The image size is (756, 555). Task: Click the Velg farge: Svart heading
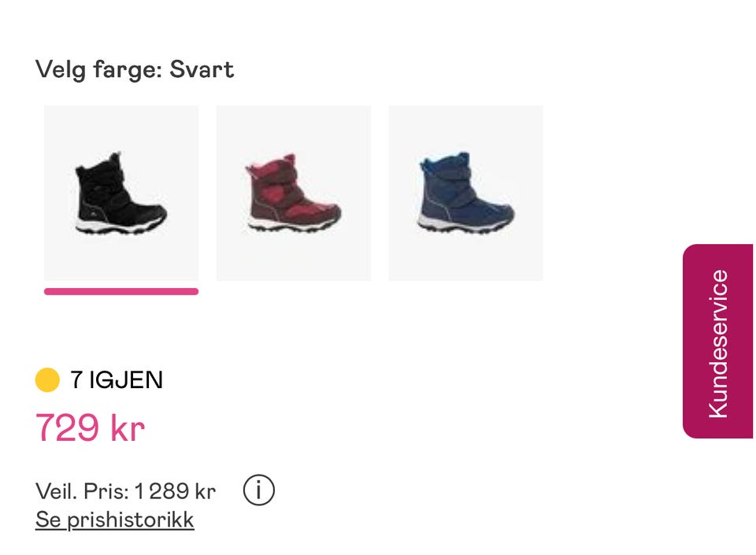click(x=135, y=69)
